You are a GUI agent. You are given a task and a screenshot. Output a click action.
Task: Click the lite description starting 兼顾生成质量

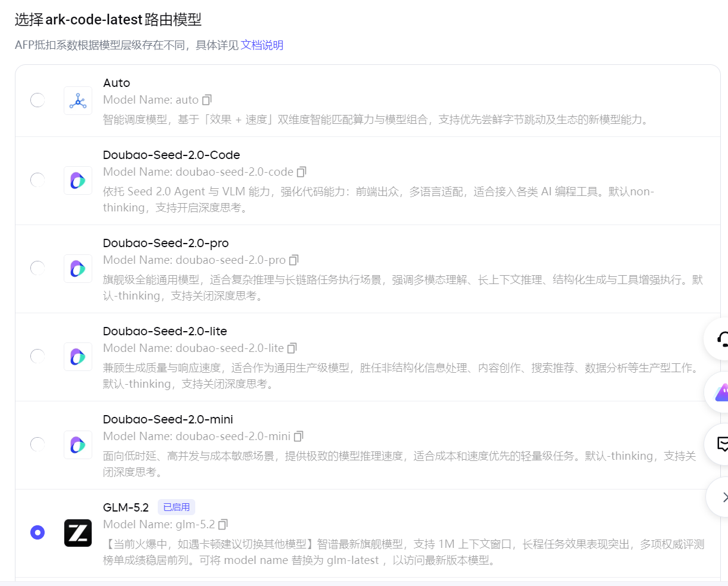(x=402, y=376)
